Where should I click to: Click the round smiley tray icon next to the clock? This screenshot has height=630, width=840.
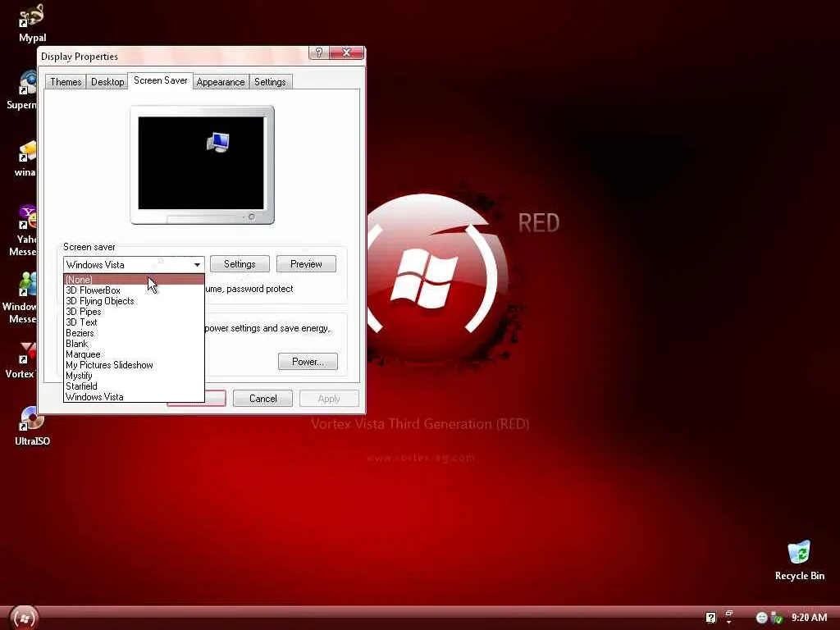coord(761,618)
